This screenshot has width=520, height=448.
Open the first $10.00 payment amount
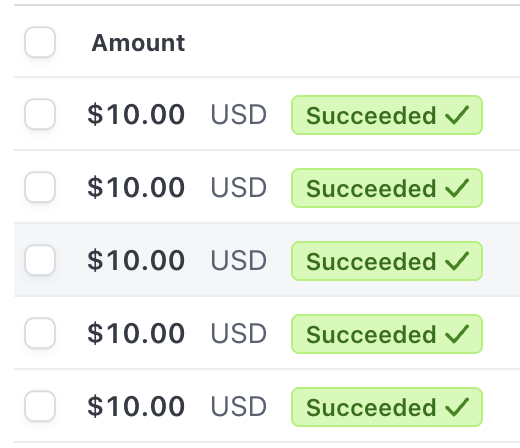pyautogui.click(x=136, y=115)
